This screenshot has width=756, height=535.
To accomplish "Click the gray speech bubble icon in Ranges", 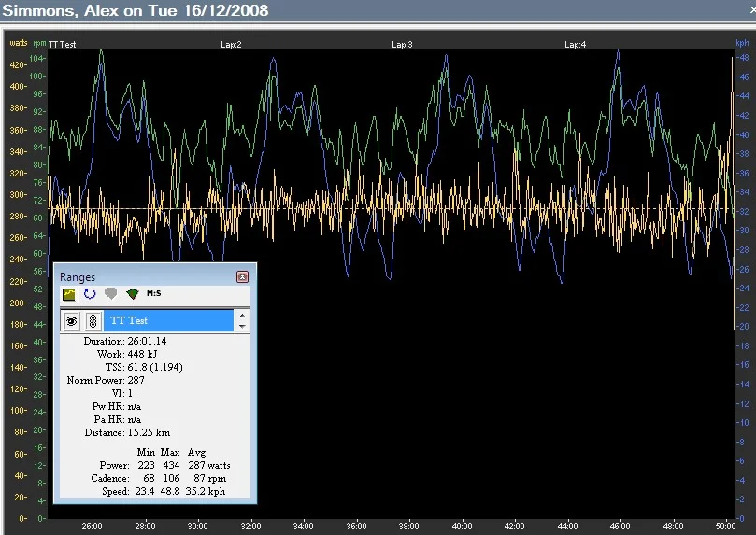I will pyautogui.click(x=111, y=293).
